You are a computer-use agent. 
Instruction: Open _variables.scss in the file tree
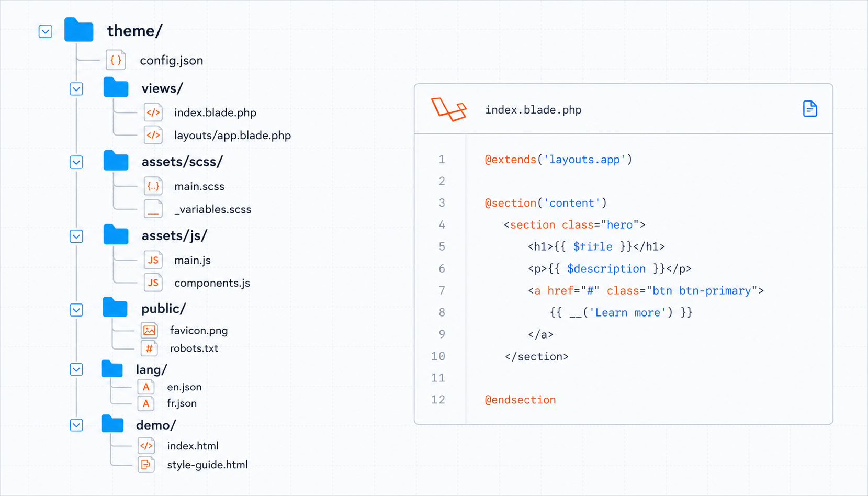[212, 209]
